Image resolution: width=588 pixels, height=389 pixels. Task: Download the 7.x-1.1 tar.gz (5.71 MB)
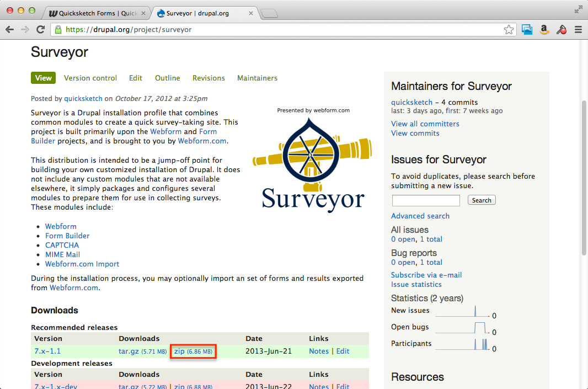pos(142,351)
